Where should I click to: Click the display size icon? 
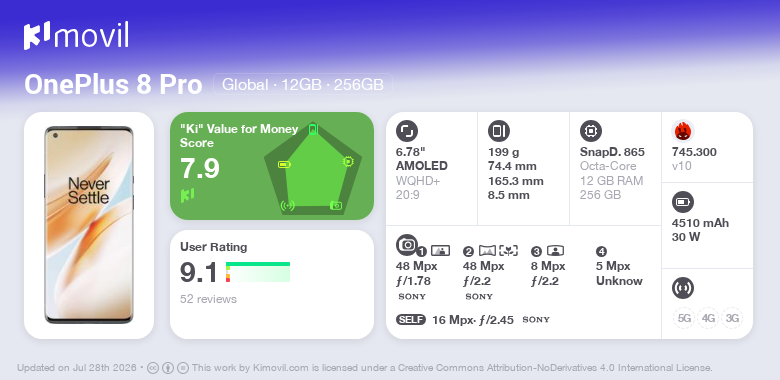click(x=407, y=131)
